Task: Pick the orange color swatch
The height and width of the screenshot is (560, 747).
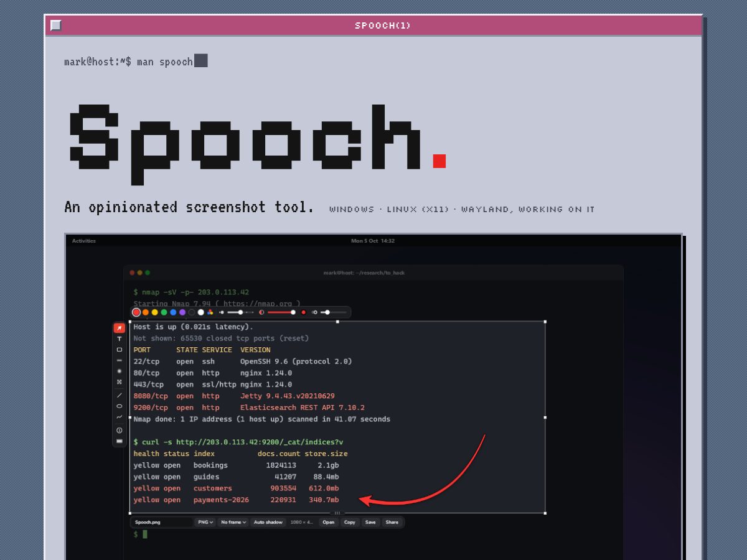Action: coord(146,312)
